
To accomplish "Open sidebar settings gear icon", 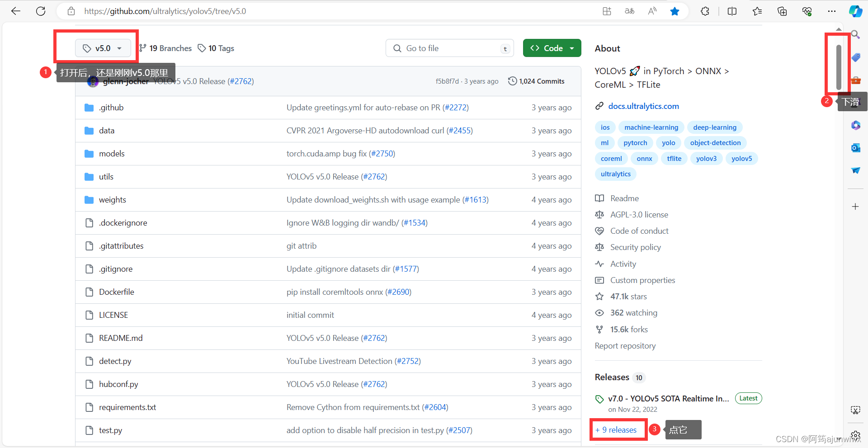I will [855, 435].
